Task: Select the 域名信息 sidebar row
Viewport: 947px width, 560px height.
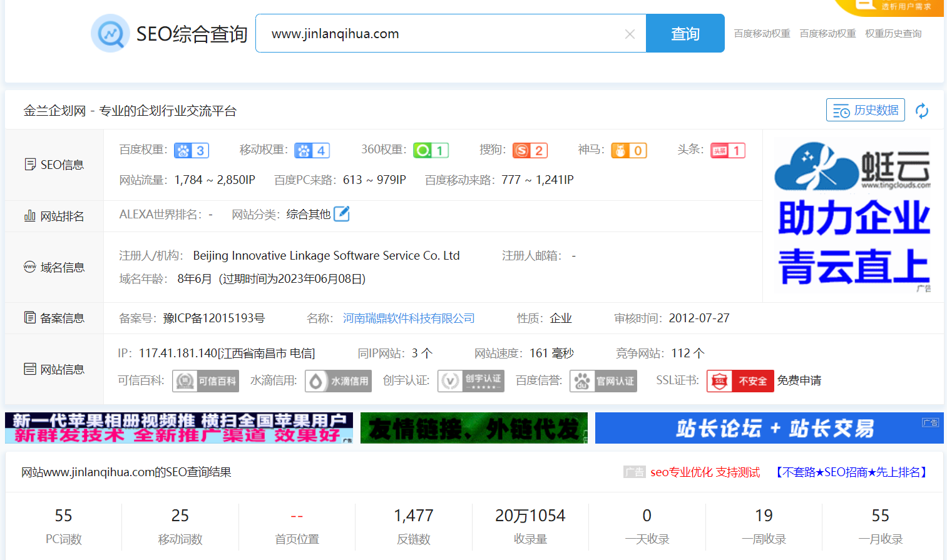Action: (x=54, y=267)
